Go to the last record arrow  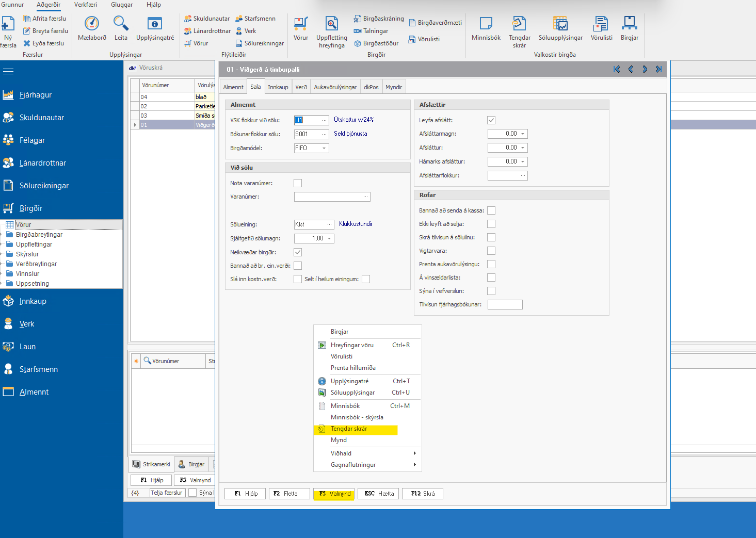pyautogui.click(x=658, y=69)
